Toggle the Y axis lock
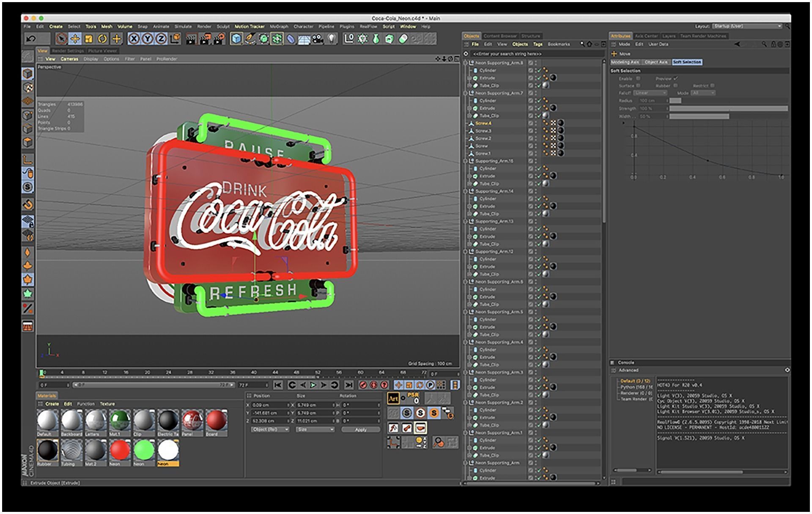812x514 pixels. [148, 39]
